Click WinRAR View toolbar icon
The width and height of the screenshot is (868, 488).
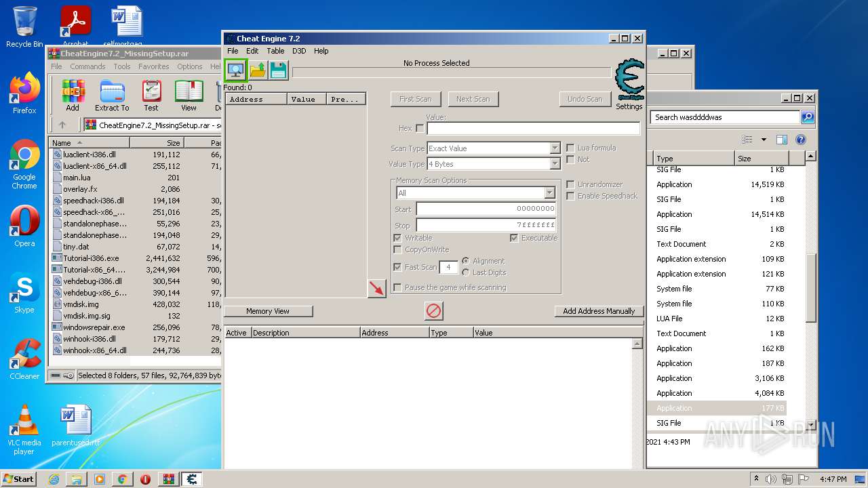[189, 96]
